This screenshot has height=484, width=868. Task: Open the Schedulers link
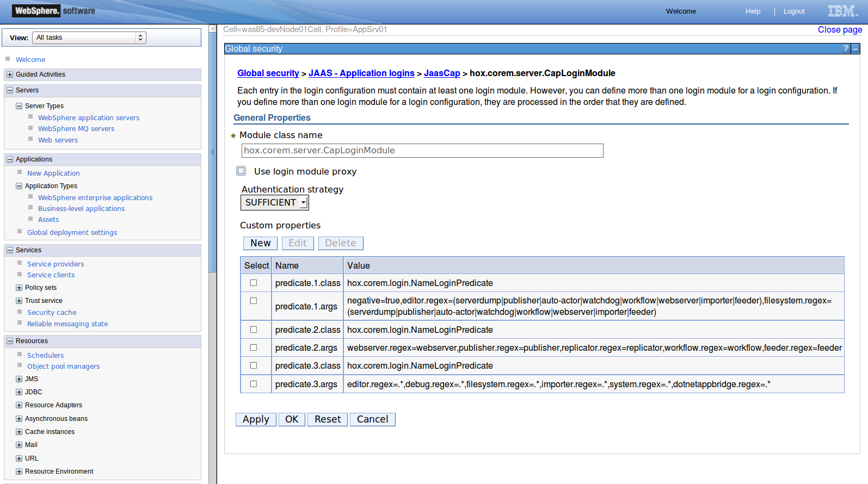[x=46, y=356]
